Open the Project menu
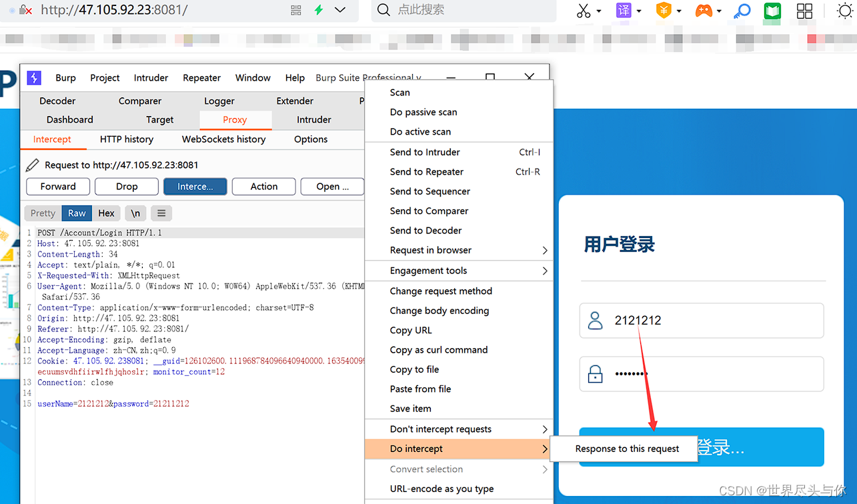 105,78
